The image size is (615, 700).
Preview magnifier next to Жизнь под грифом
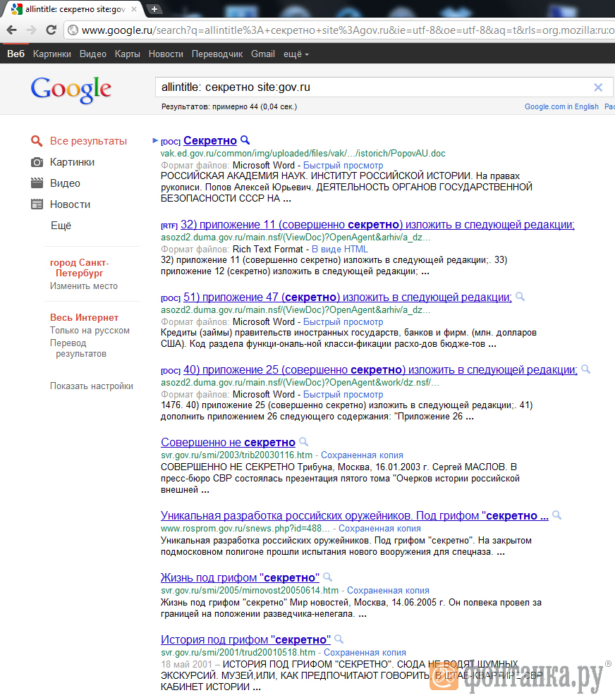(327, 577)
